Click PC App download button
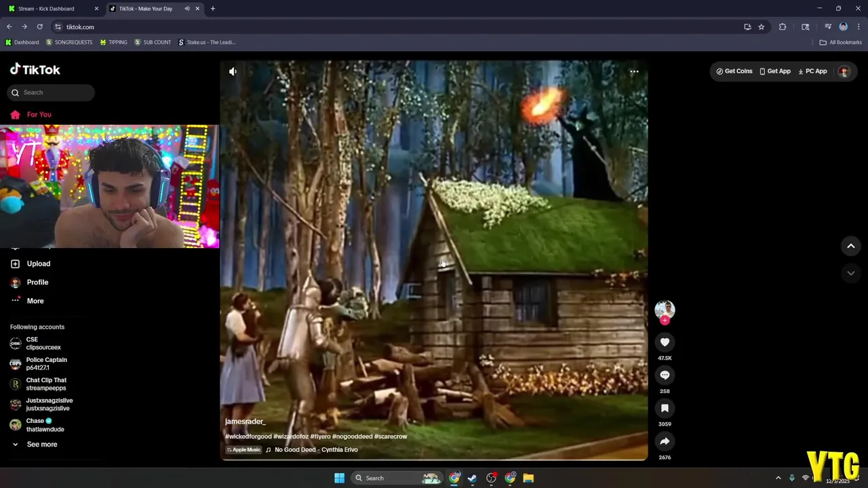 [x=812, y=71]
